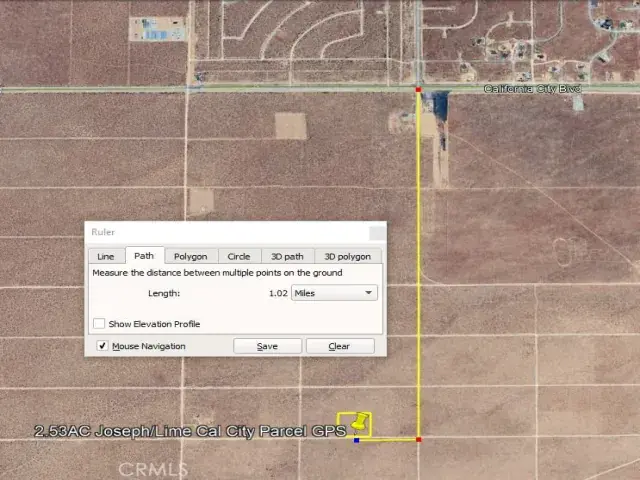Switch to the Polygon tab
Screen dimensions: 640x480
[190, 256]
